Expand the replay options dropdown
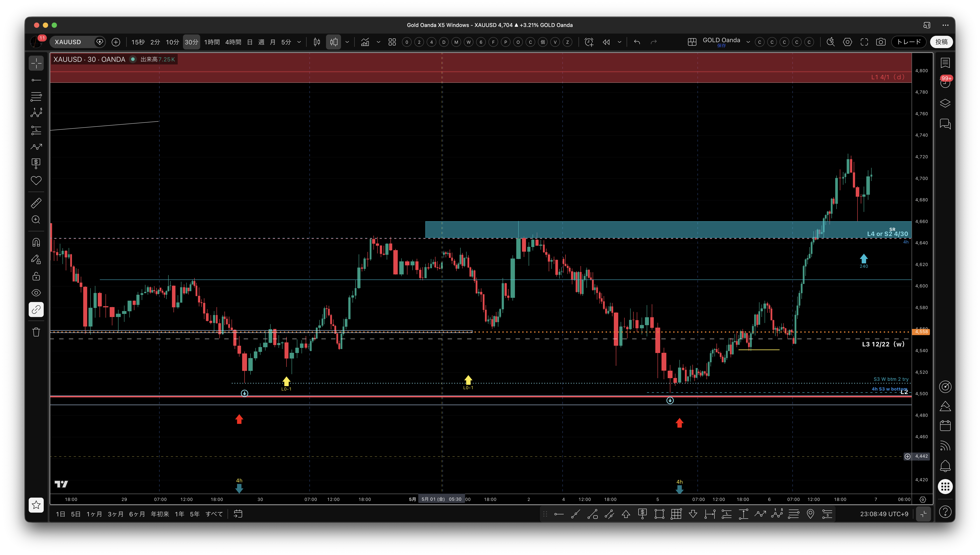980x555 pixels. (x=620, y=42)
